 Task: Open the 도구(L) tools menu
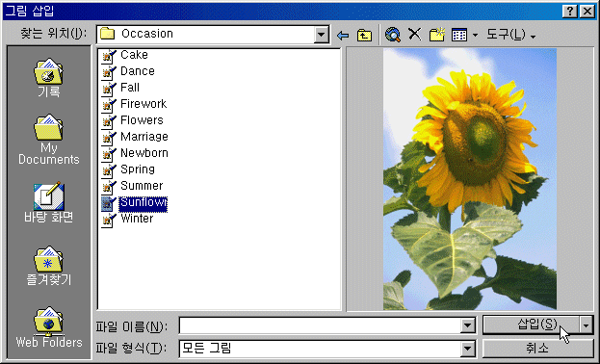pyautogui.click(x=510, y=35)
